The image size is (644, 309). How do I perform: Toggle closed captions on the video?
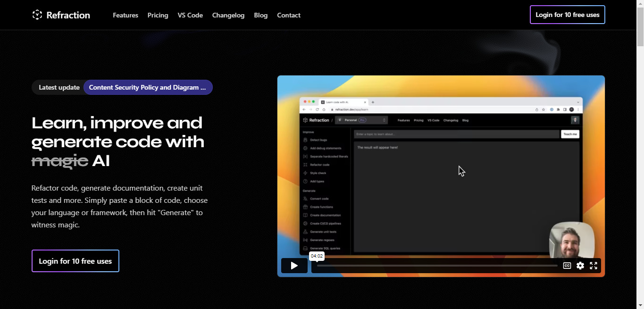pos(567,266)
